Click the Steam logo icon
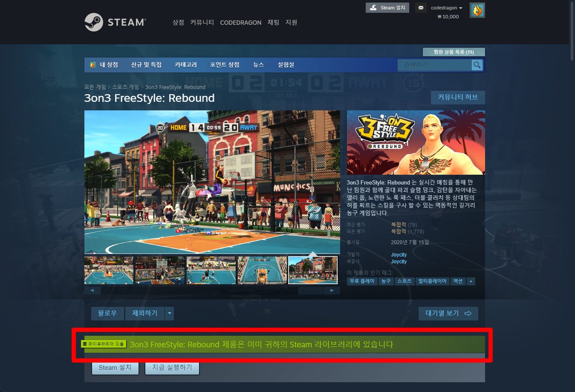The width and height of the screenshot is (575, 392). point(94,22)
